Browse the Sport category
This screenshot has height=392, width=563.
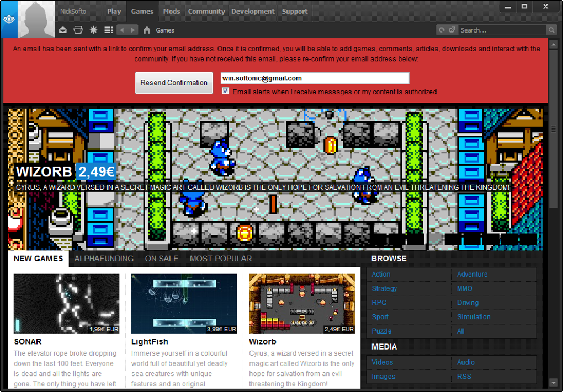click(x=380, y=317)
